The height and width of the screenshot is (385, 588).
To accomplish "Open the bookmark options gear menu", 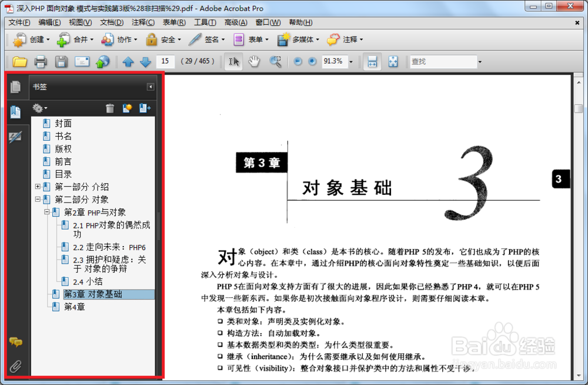I will click(x=39, y=108).
